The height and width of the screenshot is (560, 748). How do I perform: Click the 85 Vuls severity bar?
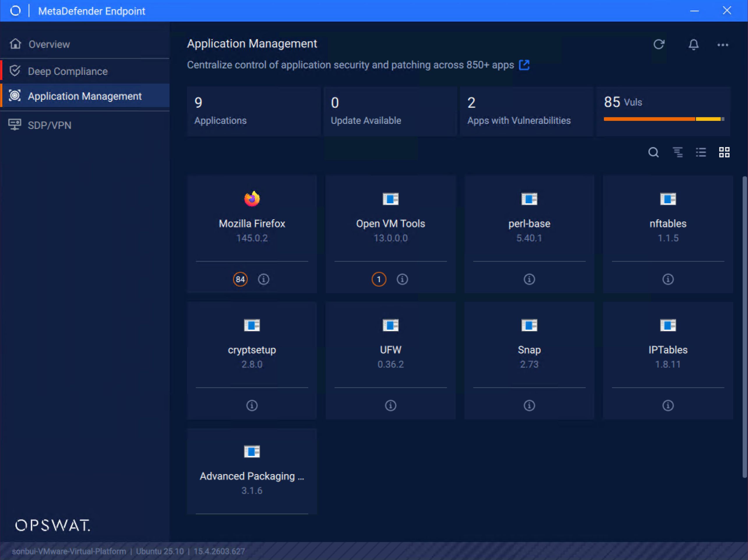(x=663, y=119)
